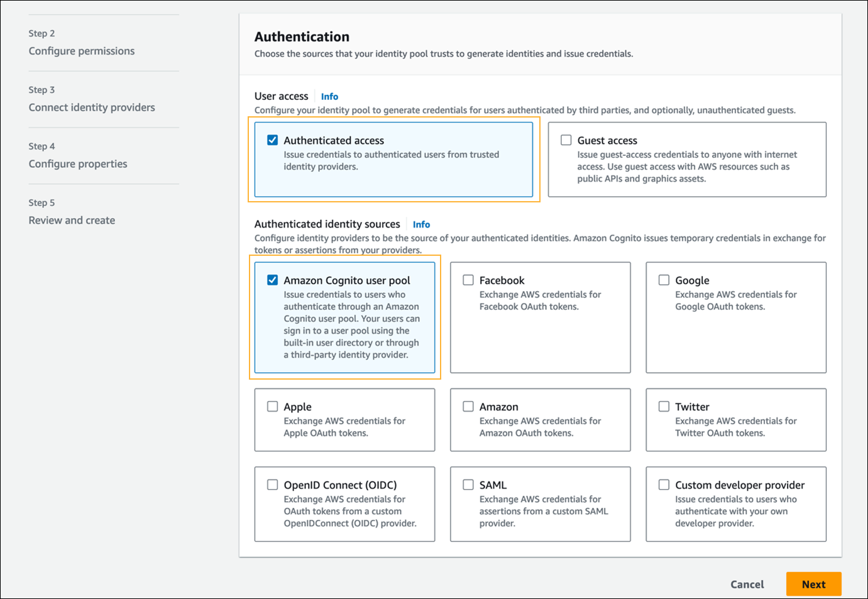This screenshot has width=868, height=599.
Task: Uncheck the Authenticated access checkbox
Action: pyautogui.click(x=272, y=140)
